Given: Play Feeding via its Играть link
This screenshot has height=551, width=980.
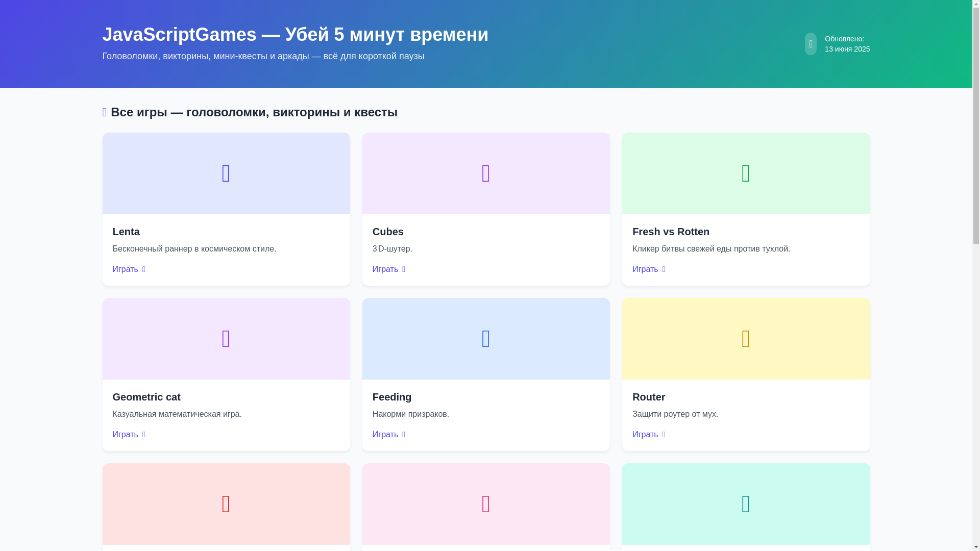Looking at the screenshot, I should pyautogui.click(x=388, y=435).
